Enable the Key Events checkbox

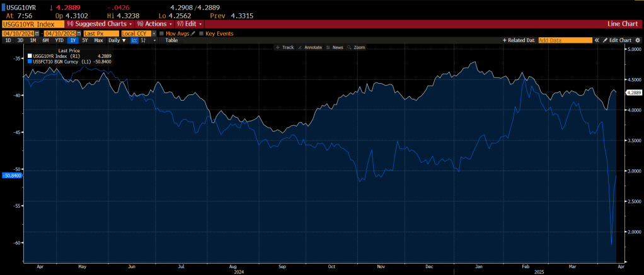coord(202,33)
